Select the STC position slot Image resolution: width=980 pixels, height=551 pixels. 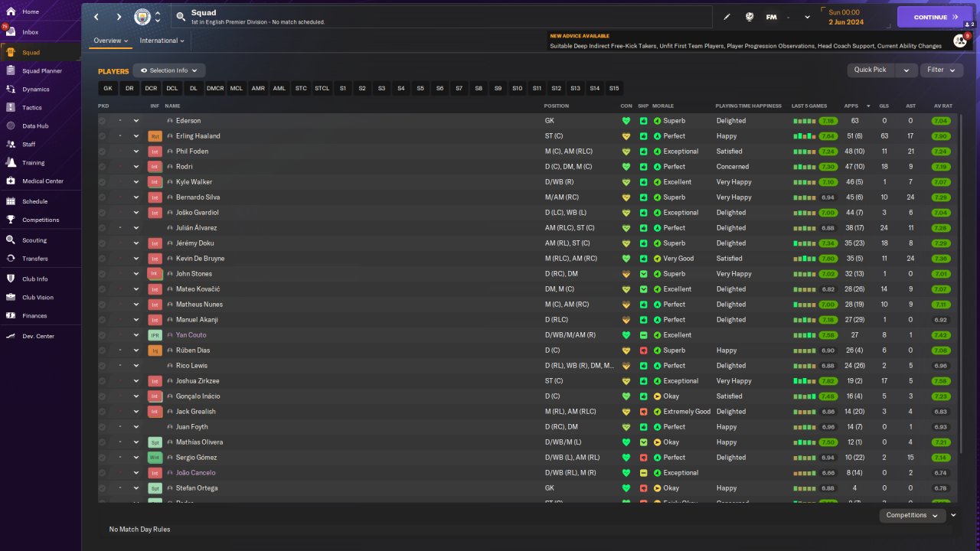click(x=301, y=88)
